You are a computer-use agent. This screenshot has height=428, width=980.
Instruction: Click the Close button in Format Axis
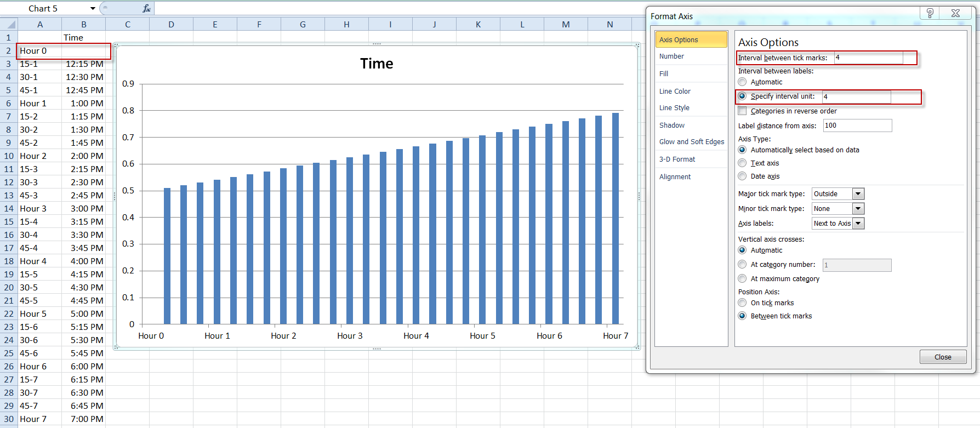click(x=943, y=357)
